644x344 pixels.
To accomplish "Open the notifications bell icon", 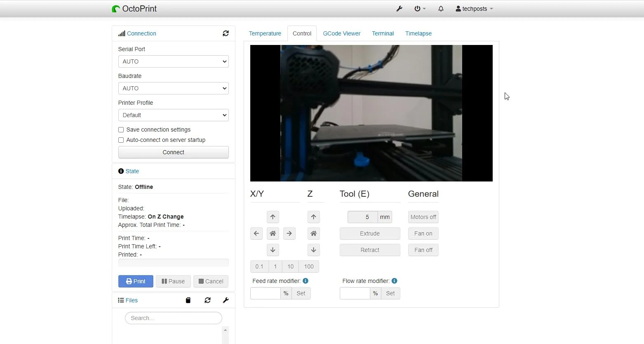I will (441, 9).
